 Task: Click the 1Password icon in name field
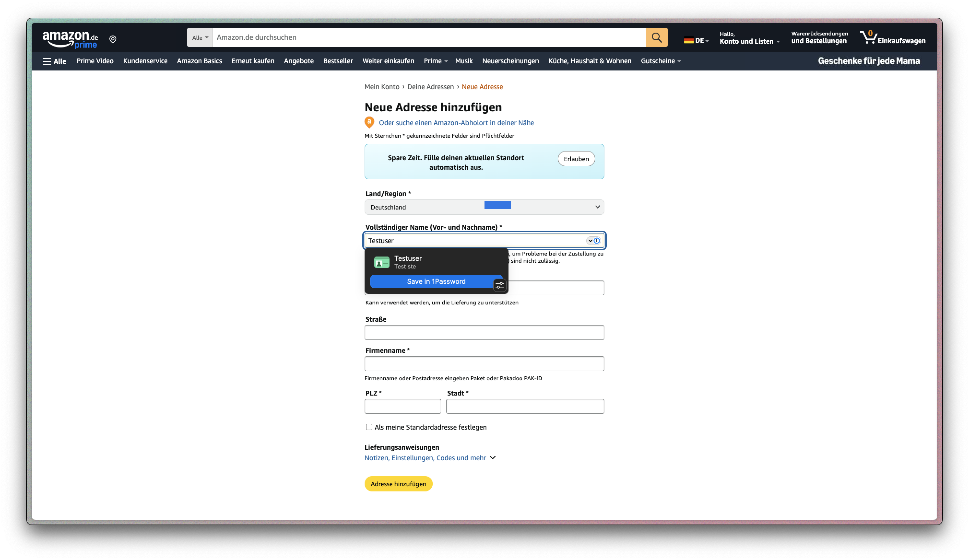point(597,241)
